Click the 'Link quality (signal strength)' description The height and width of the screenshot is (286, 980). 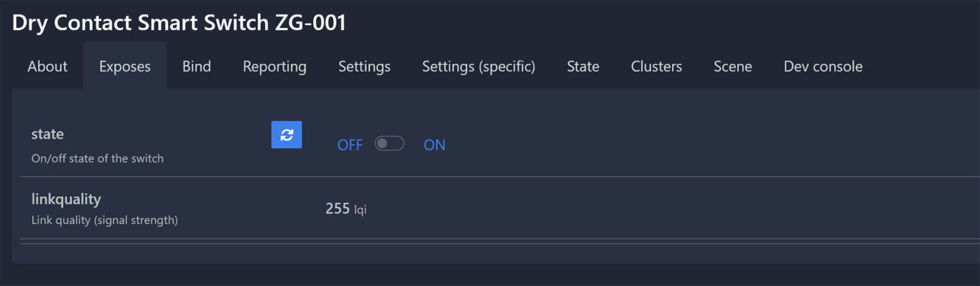tap(105, 220)
